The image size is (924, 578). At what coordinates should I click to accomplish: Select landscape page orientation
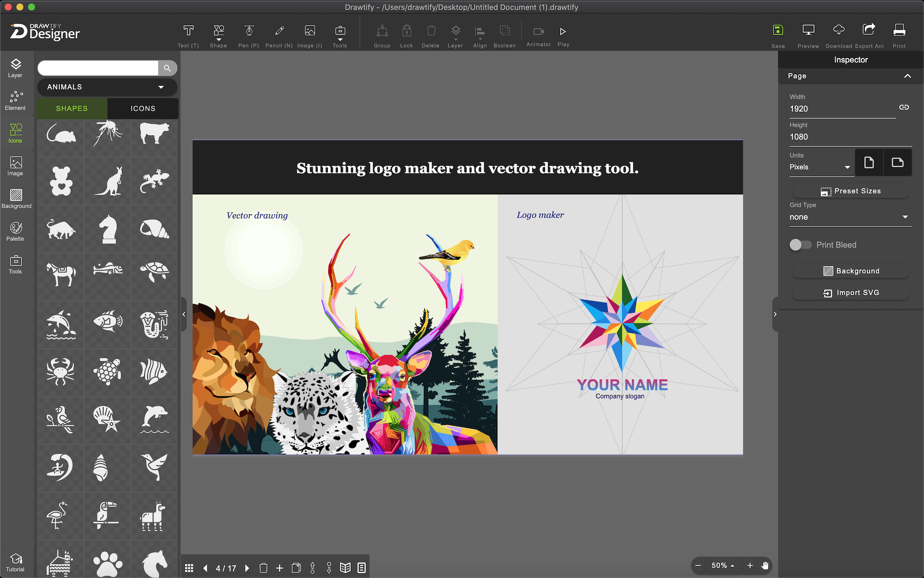[898, 162]
